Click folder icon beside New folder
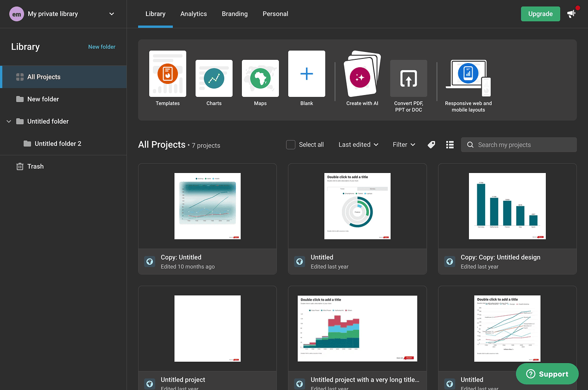This screenshot has width=588, height=390. tap(20, 99)
